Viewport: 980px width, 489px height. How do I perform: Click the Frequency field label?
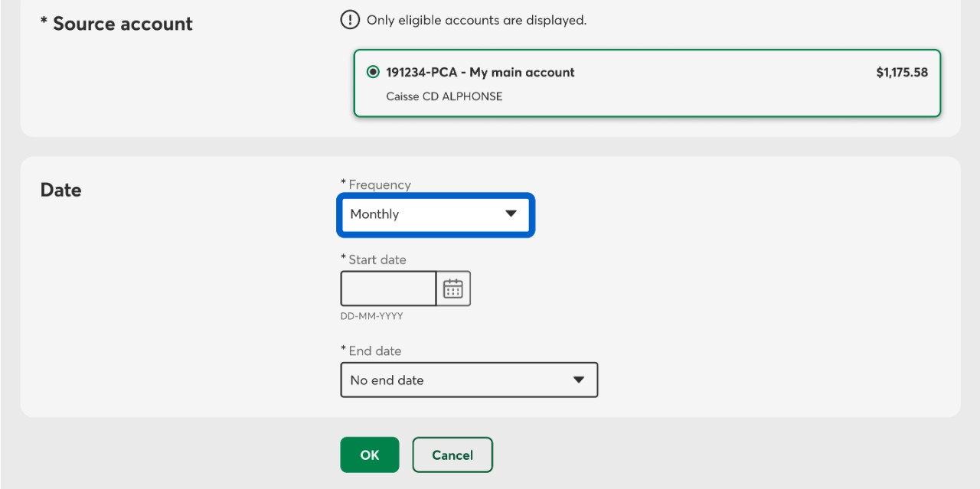pos(379,184)
